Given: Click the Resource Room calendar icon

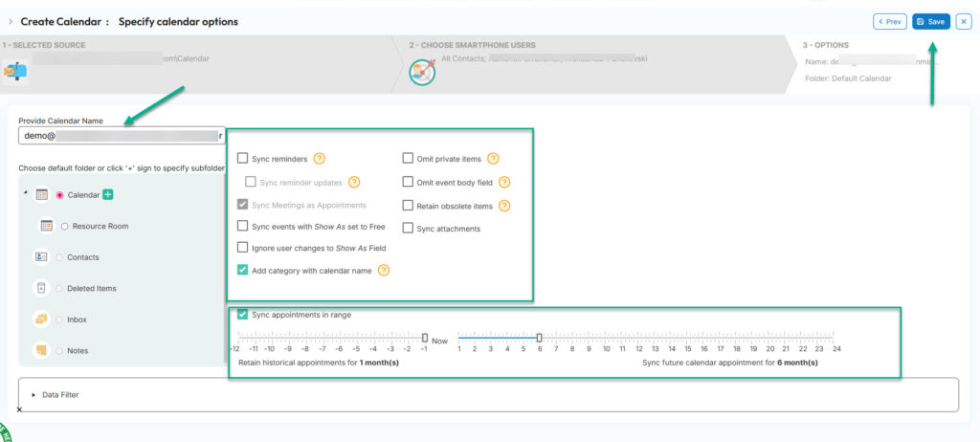Looking at the screenshot, I should point(45,227).
